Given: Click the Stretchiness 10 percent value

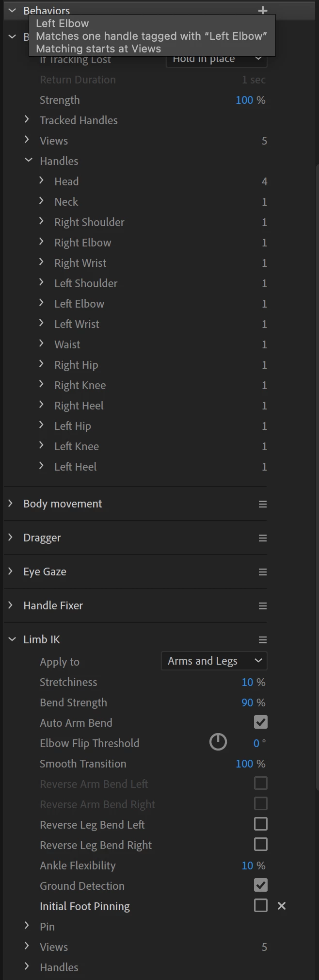Looking at the screenshot, I should (x=247, y=682).
